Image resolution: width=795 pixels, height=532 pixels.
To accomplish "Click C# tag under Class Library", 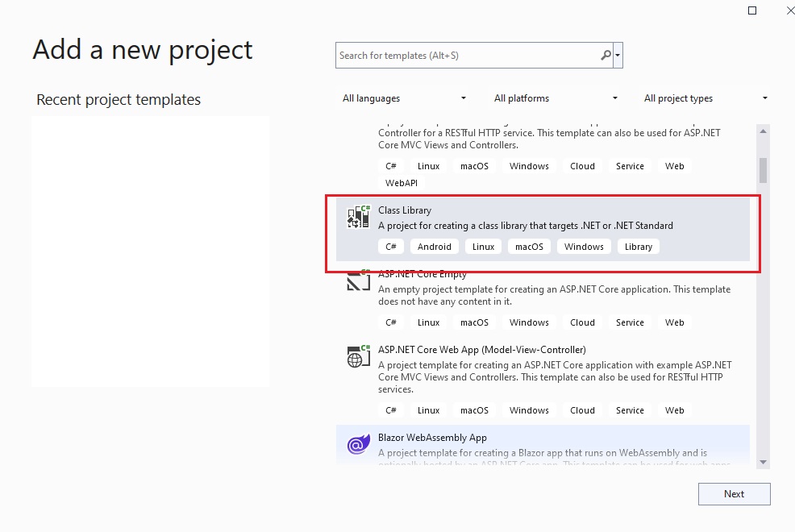I will click(391, 247).
